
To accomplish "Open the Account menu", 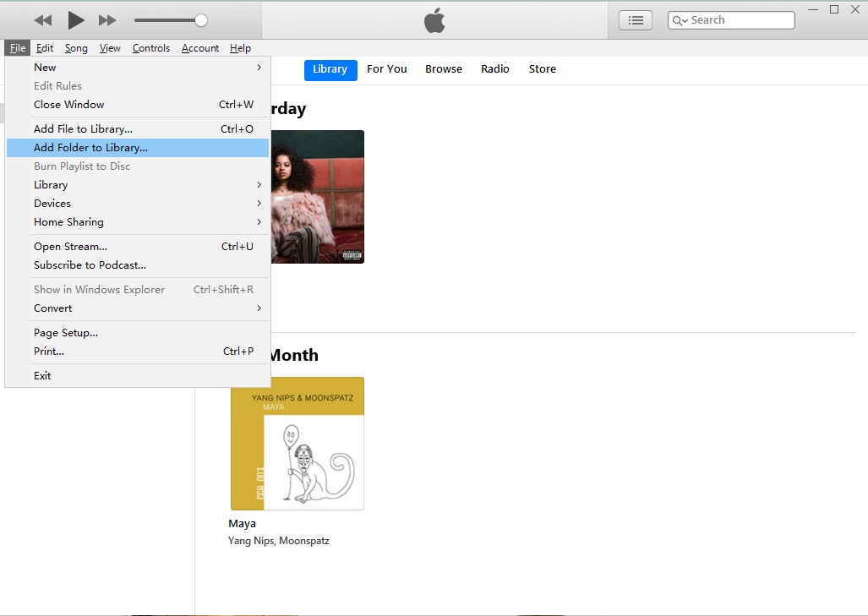I will pyautogui.click(x=200, y=48).
